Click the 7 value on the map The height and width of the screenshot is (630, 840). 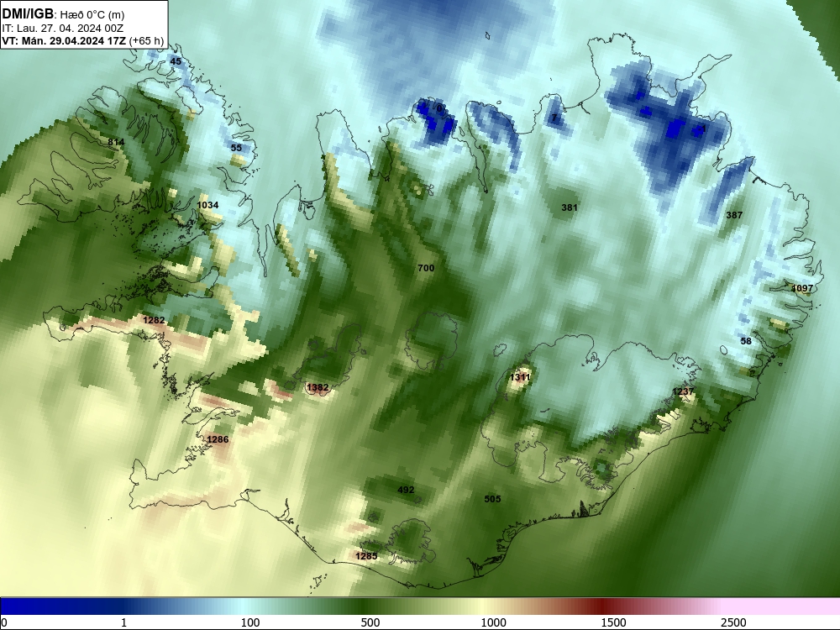coord(554,118)
